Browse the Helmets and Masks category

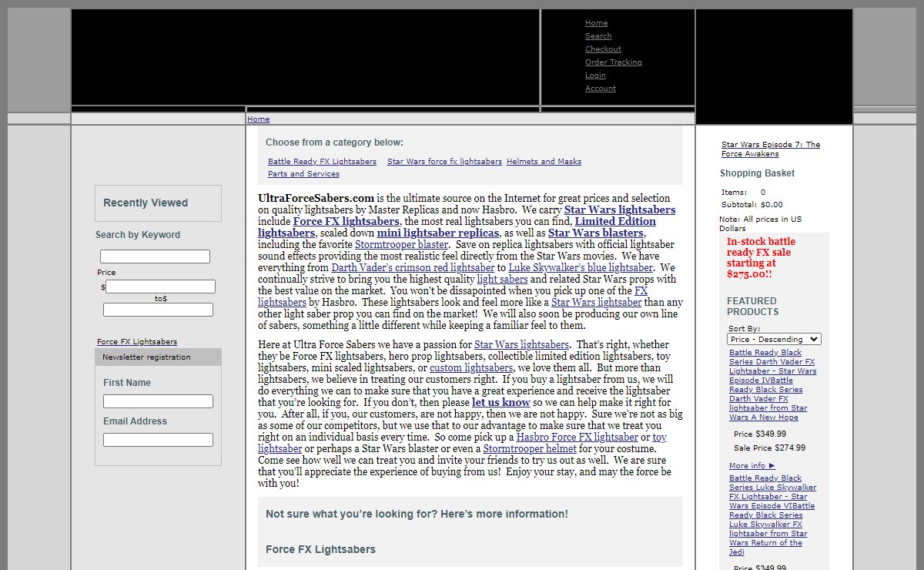544,162
